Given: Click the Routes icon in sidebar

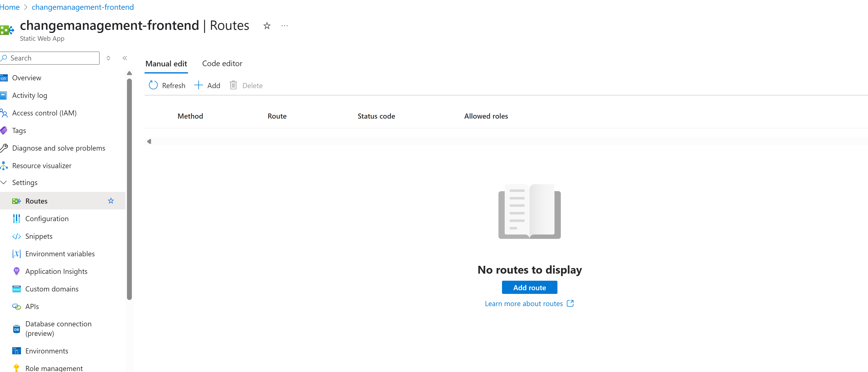Looking at the screenshot, I should point(17,201).
